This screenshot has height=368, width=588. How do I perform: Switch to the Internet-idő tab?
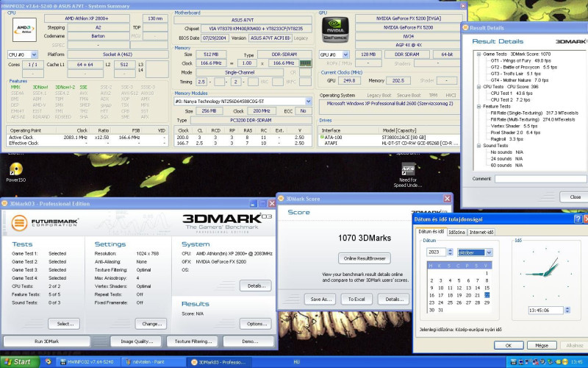[481, 233]
